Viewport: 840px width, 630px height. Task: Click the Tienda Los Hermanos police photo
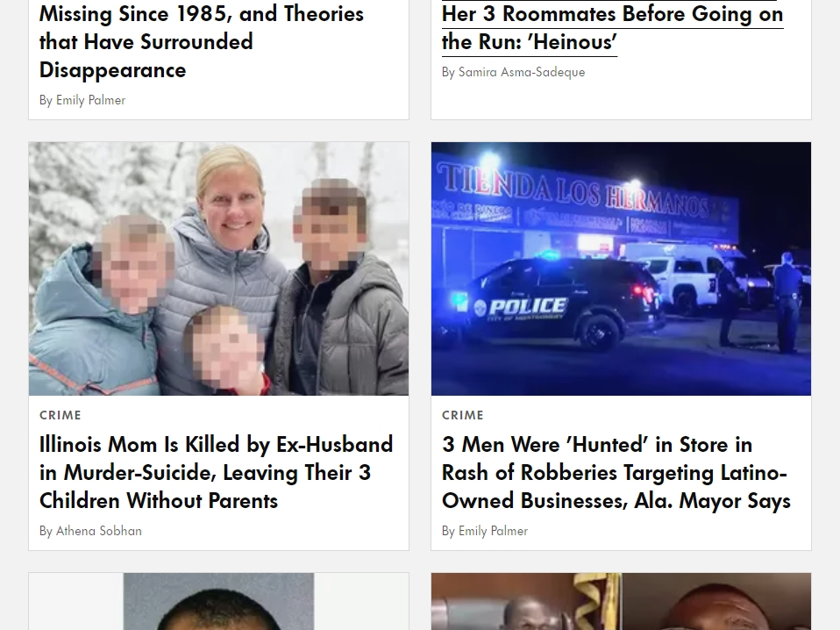(x=621, y=268)
